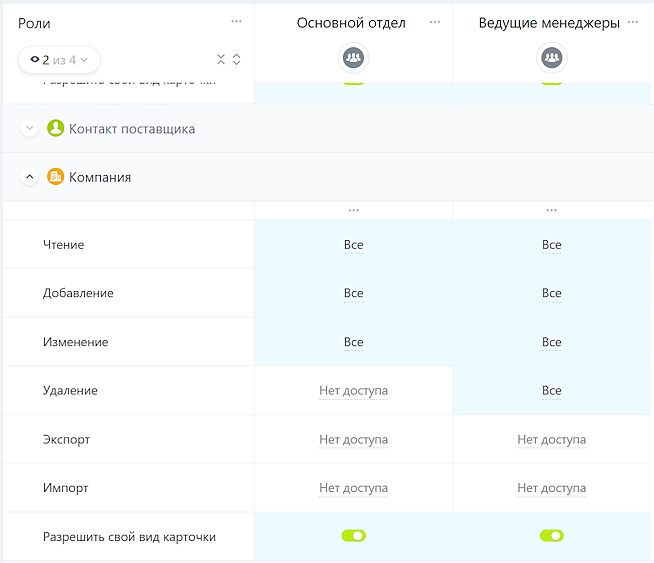Viewport: 654px width, 563px height.
Task: Set Импорт access for Ведущие менеджеры
Action: [551, 488]
